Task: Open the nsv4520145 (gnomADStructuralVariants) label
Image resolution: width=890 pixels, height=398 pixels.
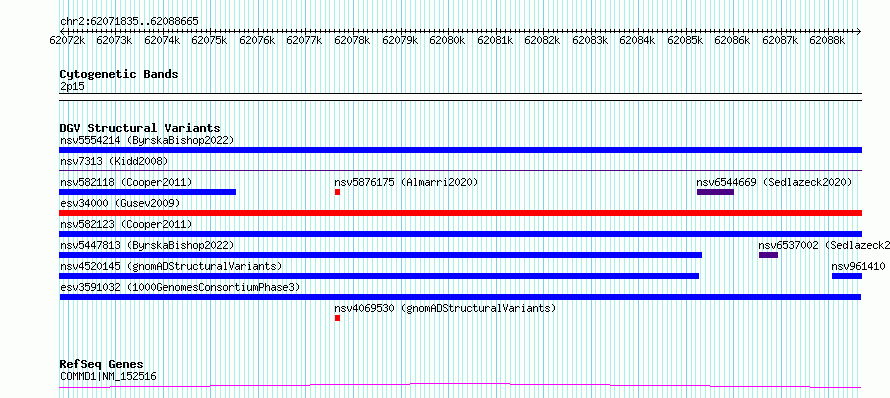Action: coord(171,266)
